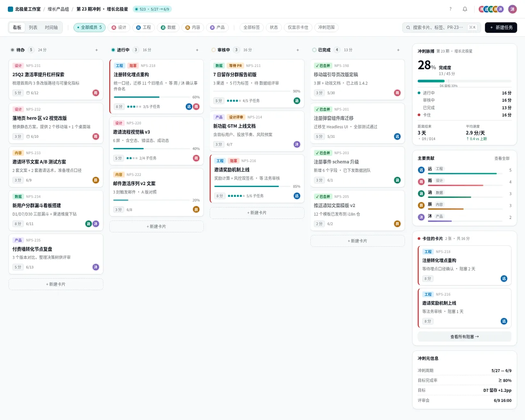Viewport: 525px width, 420px height.
Task: Toggle the 设计 member filter chip
Action: [x=119, y=27]
